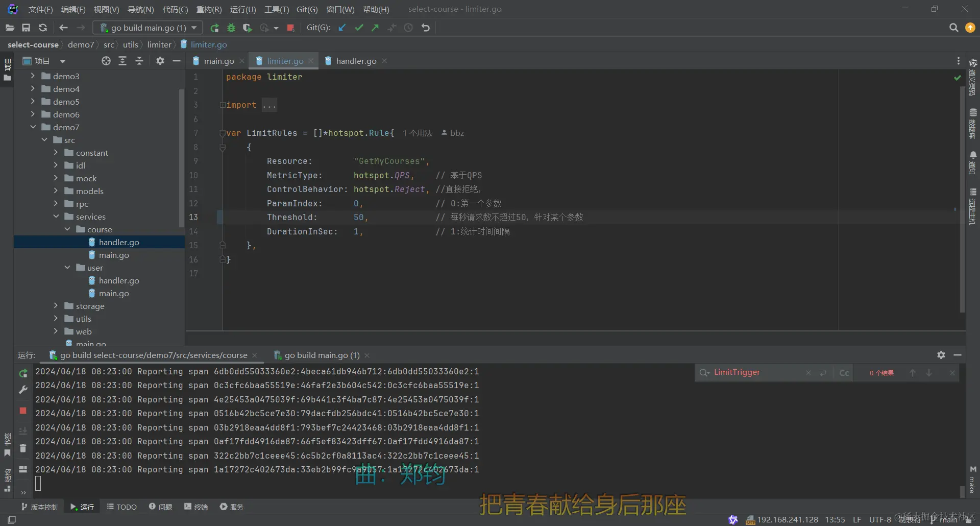Show Git history clock icon

pos(408,28)
